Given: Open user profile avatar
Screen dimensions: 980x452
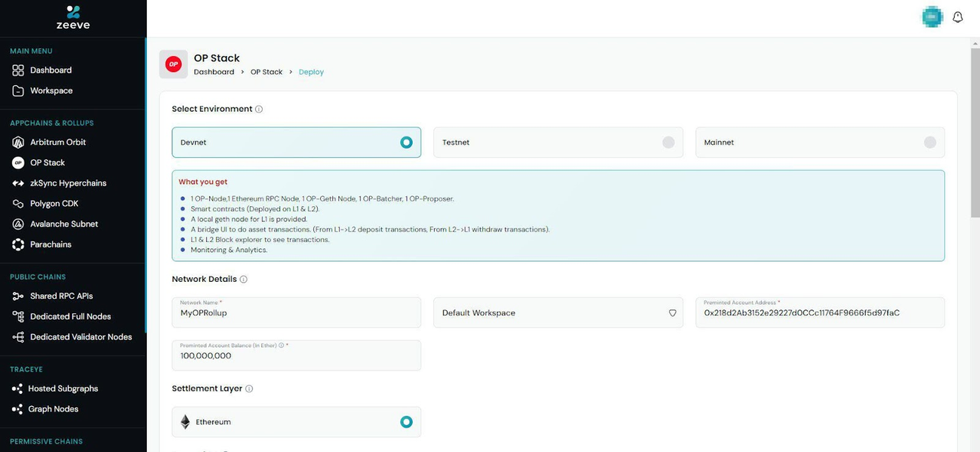Looking at the screenshot, I should [932, 17].
